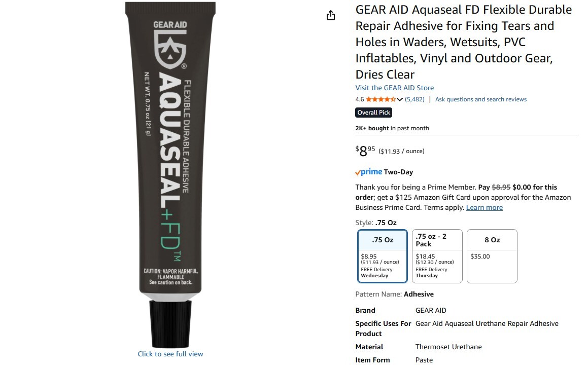Click to see full view link
The image size is (588, 368).
pos(170,354)
